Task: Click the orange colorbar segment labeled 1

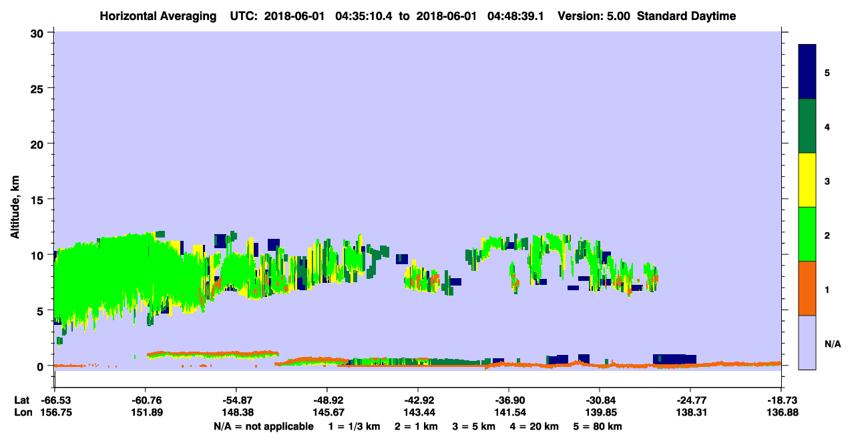Action: pyautogui.click(x=807, y=288)
